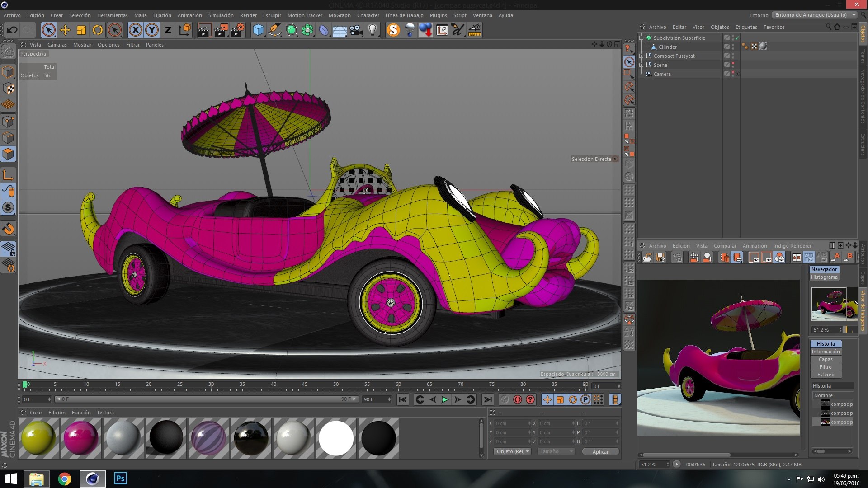Add a Cube primitive object
The height and width of the screenshot is (488, 868).
[x=258, y=30]
